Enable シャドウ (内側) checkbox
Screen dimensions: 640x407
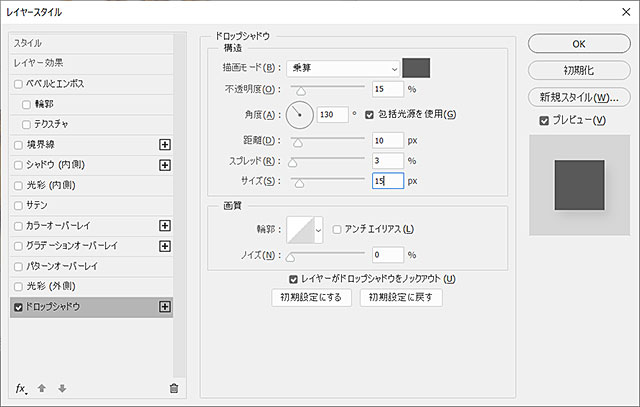coord(18,165)
